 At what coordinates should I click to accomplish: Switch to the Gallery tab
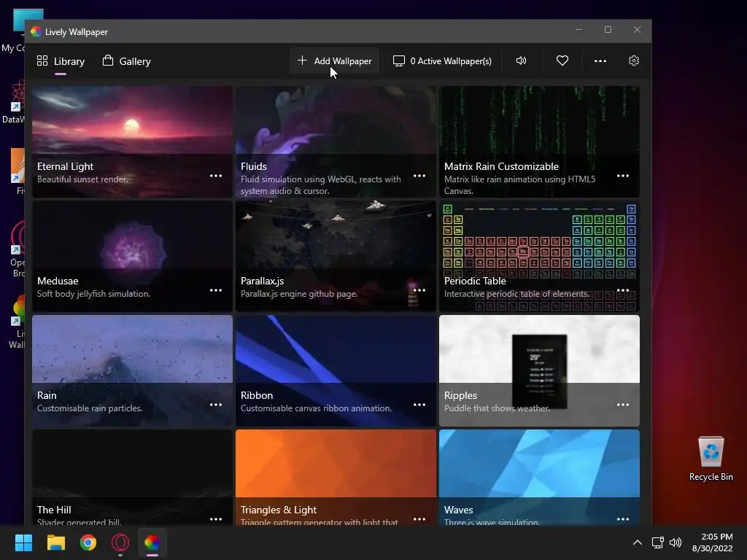(127, 61)
